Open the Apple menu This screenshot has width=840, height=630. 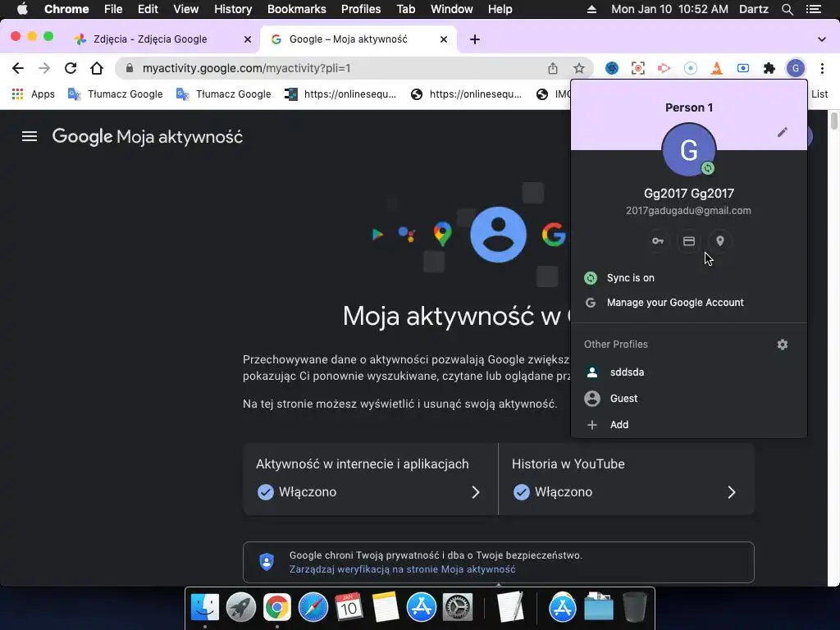coord(22,9)
